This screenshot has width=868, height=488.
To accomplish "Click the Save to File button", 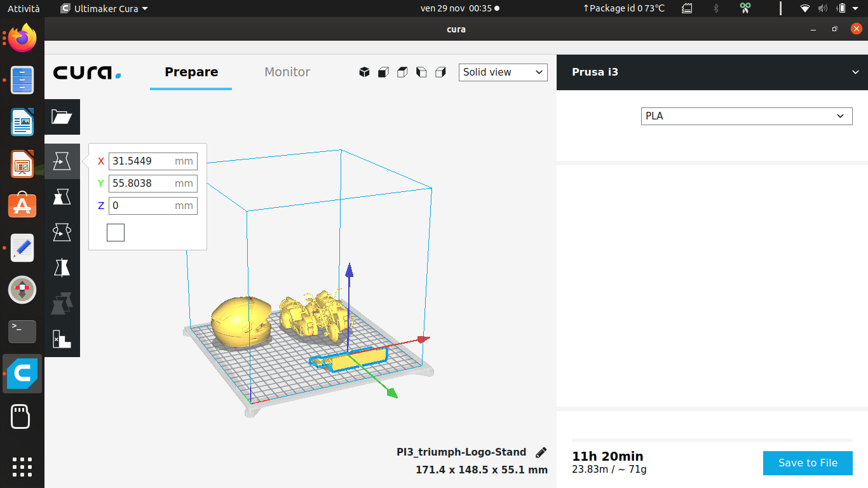I will click(x=808, y=463).
